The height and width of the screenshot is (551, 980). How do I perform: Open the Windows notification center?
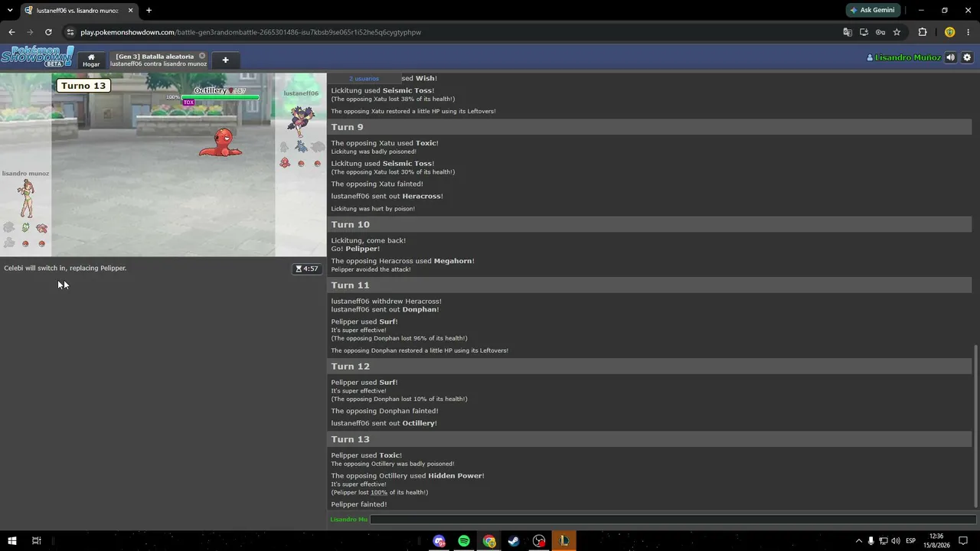tap(963, 541)
